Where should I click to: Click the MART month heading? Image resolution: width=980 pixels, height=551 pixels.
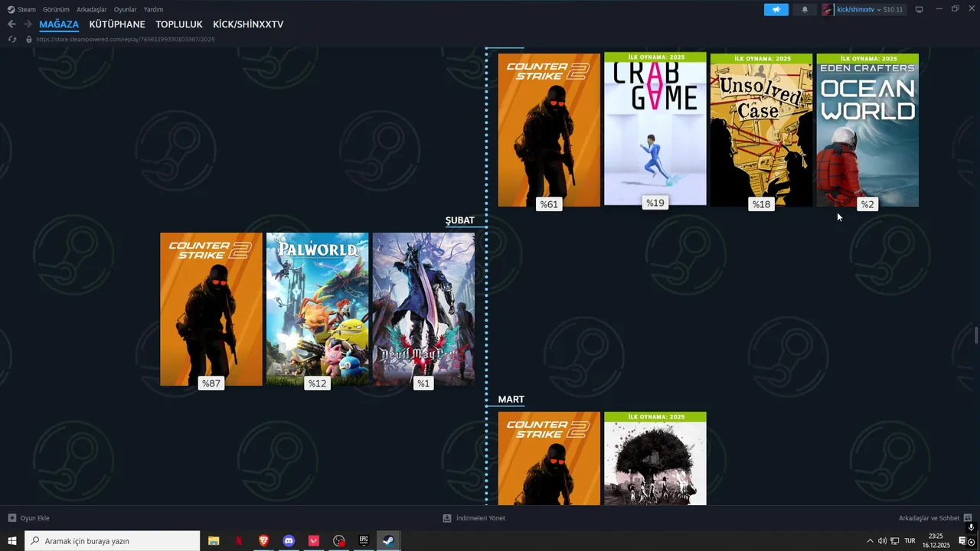511,399
